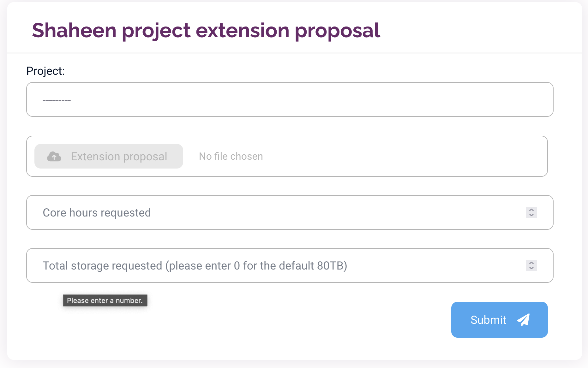Click the cloud upload icon
Image resolution: width=588 pixels, height=368 pixels.
coord(54,157)
